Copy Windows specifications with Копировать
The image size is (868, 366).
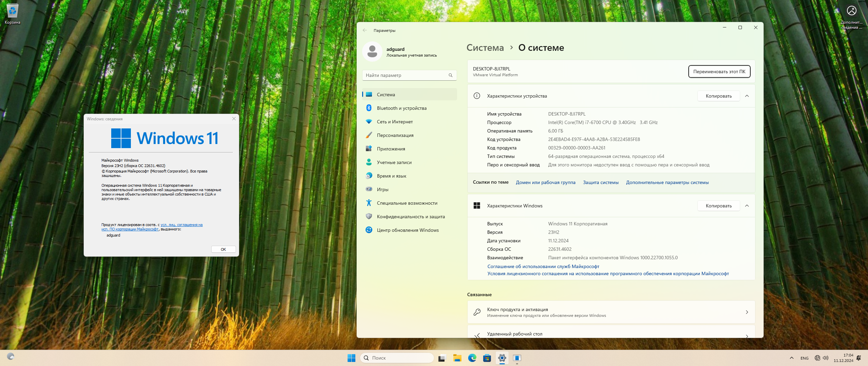(x=718, y=206)
